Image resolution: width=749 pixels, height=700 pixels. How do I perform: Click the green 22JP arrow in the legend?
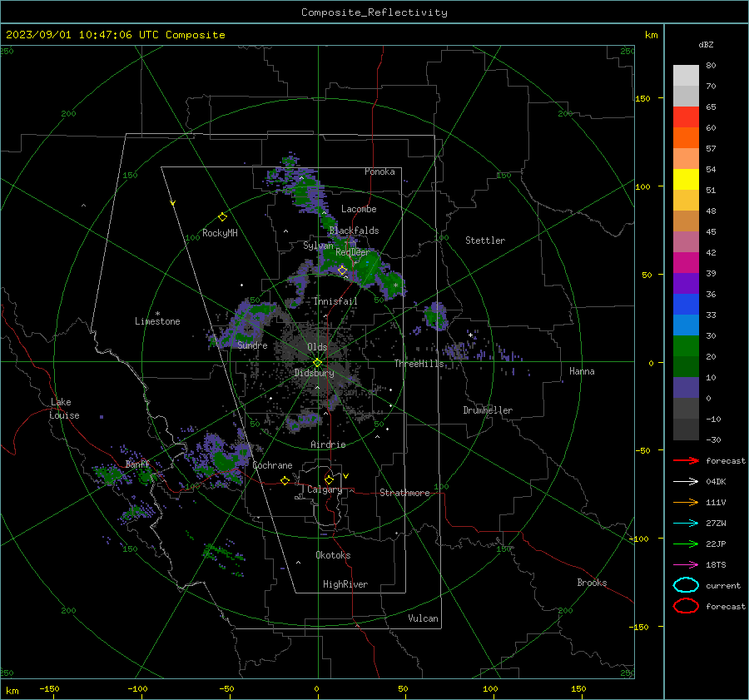[686, 544]
